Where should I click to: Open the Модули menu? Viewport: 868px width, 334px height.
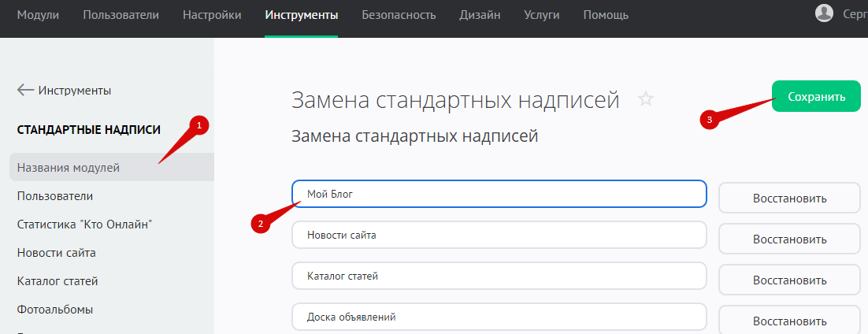(x=38, y=15)
